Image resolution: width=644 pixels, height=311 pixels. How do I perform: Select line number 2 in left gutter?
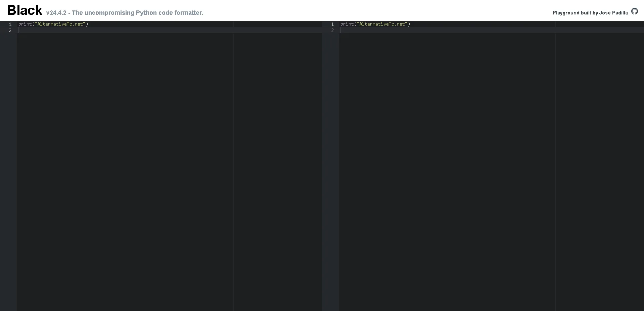10,30
